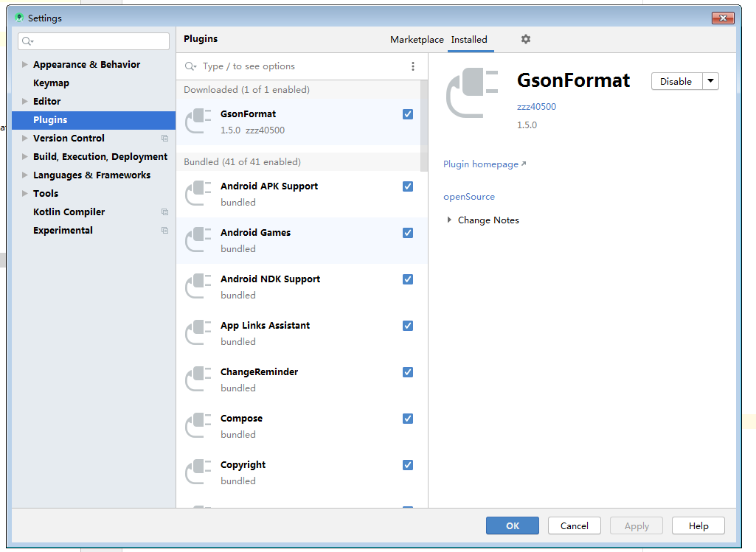Select Experimental in settings tree

(x=63, y=230)
